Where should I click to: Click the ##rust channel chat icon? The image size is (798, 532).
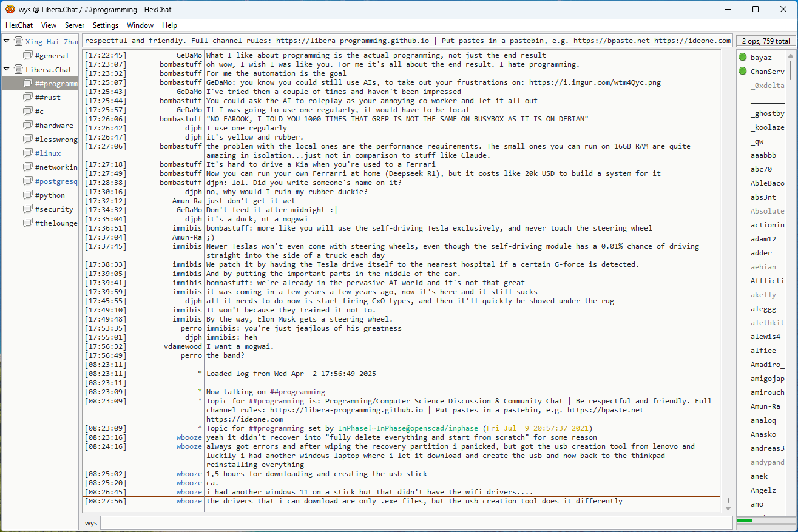click(28, 97)
